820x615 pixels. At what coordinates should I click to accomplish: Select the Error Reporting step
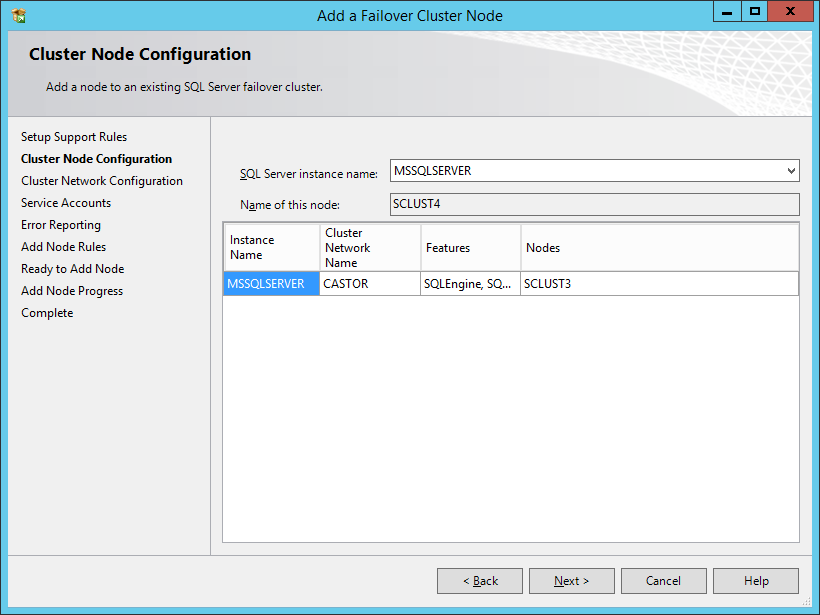point(61,225)
